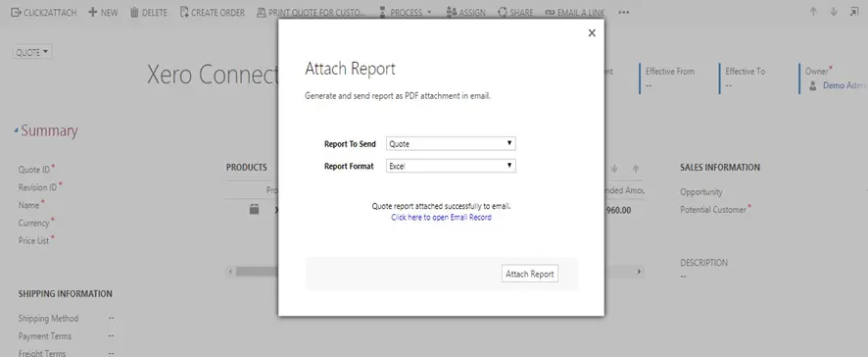
Task: Click the SALES INFORMATION header
Action: point(720,168)
